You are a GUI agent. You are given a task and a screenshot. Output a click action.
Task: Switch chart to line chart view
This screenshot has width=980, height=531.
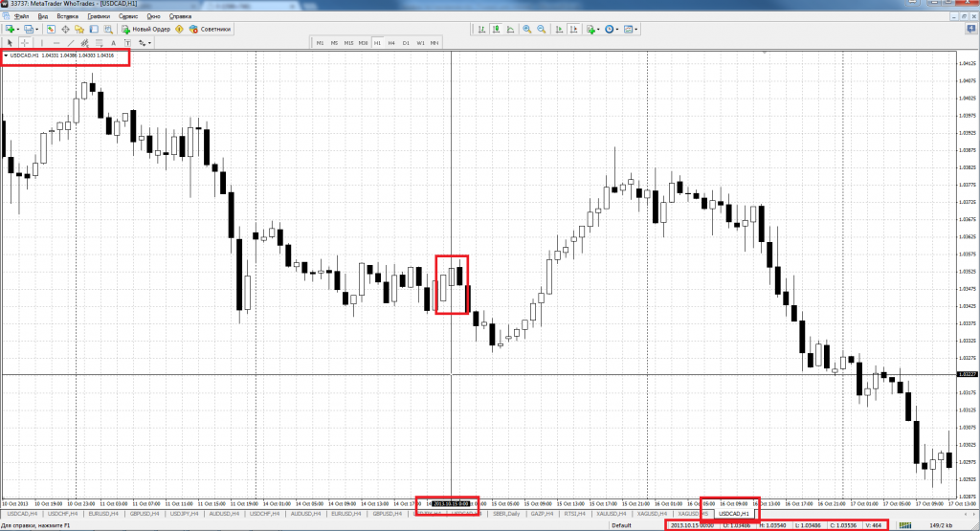pyautogui.click(x=511, y=30)
